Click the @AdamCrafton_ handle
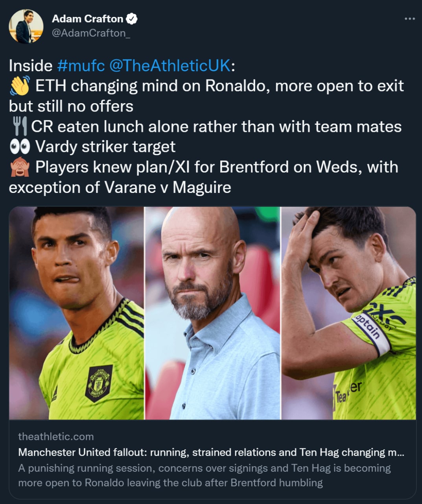Viewport: 422px width, 504px height. 91,33
